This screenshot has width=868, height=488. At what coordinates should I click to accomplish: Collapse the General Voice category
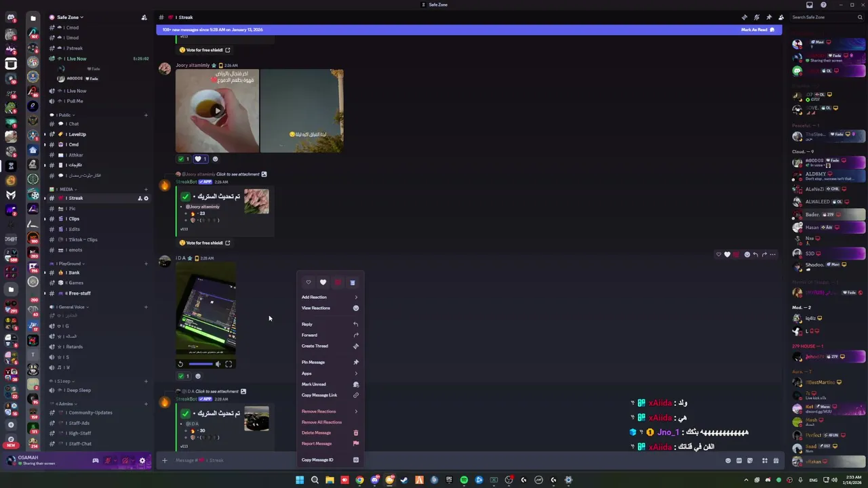click(68, 307)
